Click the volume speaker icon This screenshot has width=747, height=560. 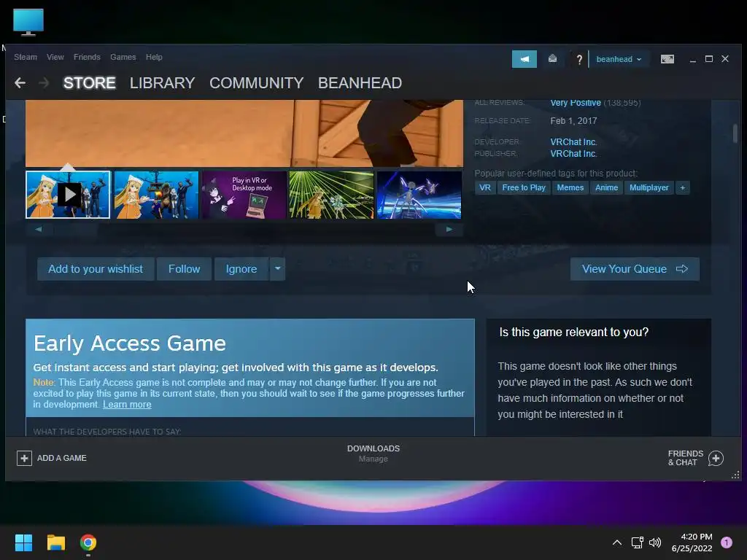[655, 542]
